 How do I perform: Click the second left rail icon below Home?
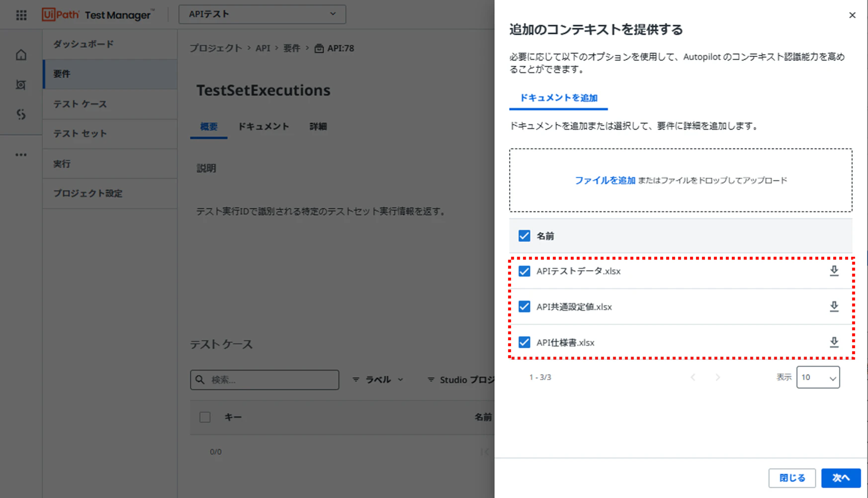point(21,85)
